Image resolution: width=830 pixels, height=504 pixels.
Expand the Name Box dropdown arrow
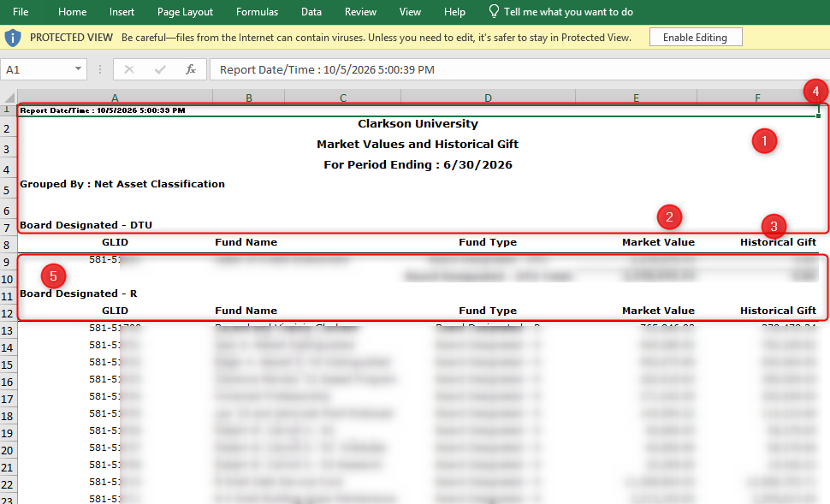click(x=79, y=69)
